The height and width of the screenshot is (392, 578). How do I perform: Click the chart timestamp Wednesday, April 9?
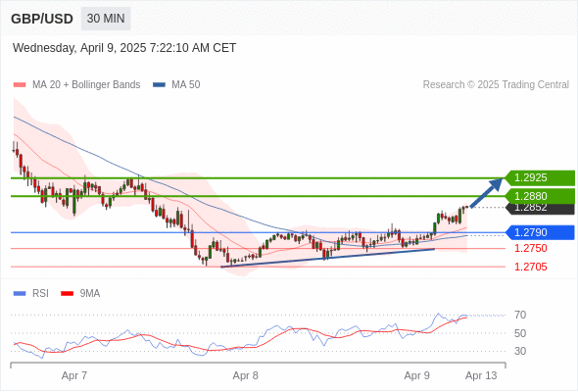(124, 48)
